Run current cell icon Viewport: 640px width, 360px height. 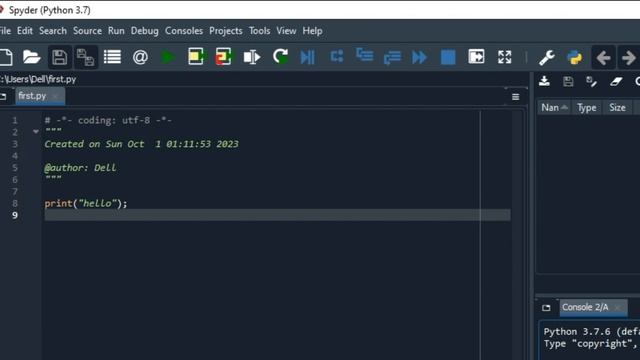click(x=196, y=57)
